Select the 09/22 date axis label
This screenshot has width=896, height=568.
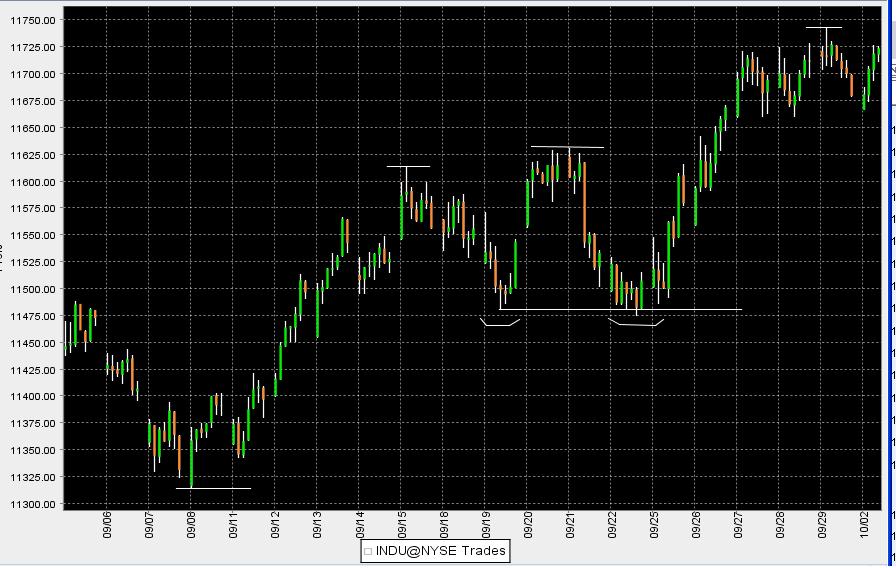pyautogui.click(x=612, y=526)
